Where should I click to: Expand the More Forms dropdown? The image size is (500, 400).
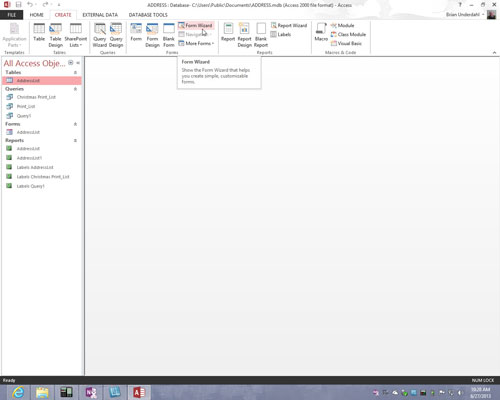point(196,43)
